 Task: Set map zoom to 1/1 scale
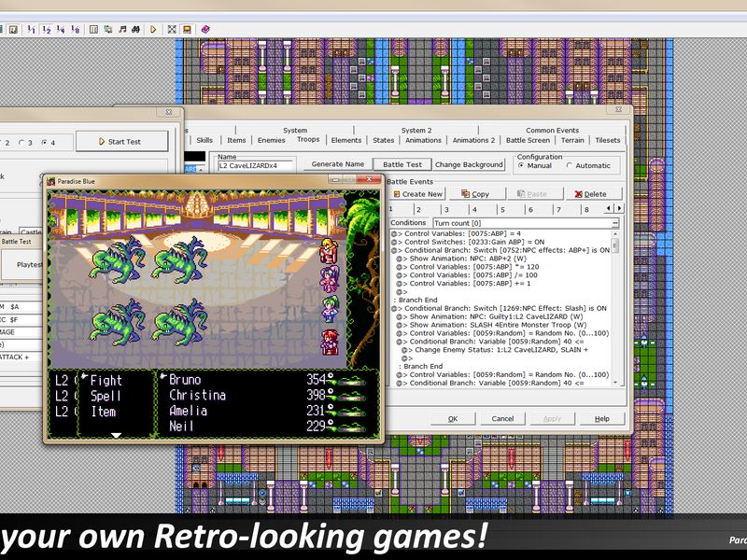32,30
